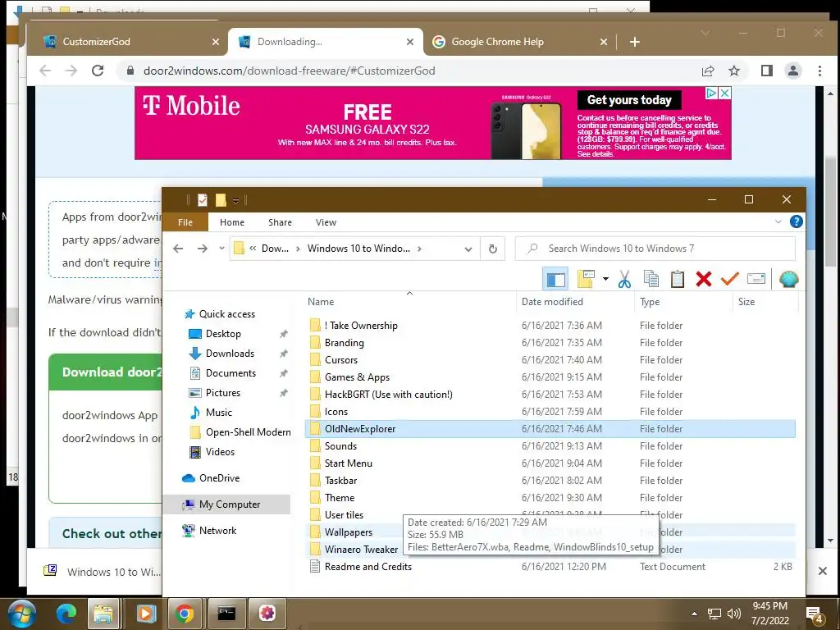840x630 pixels.
Task: Select the OldNewExplorer folder
Action: 550,429
